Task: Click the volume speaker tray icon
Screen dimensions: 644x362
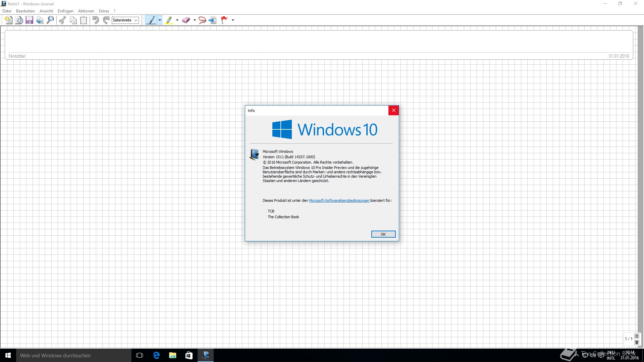Action: click(593, 355)
